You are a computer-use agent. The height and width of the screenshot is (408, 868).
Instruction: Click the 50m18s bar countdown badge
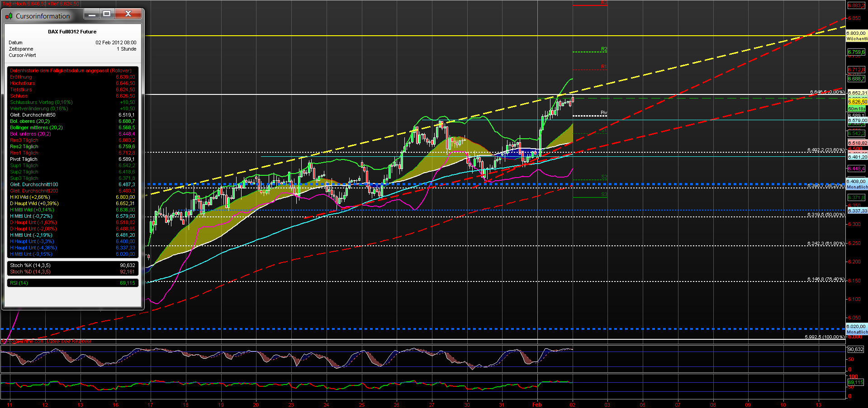tap(855, 109)
